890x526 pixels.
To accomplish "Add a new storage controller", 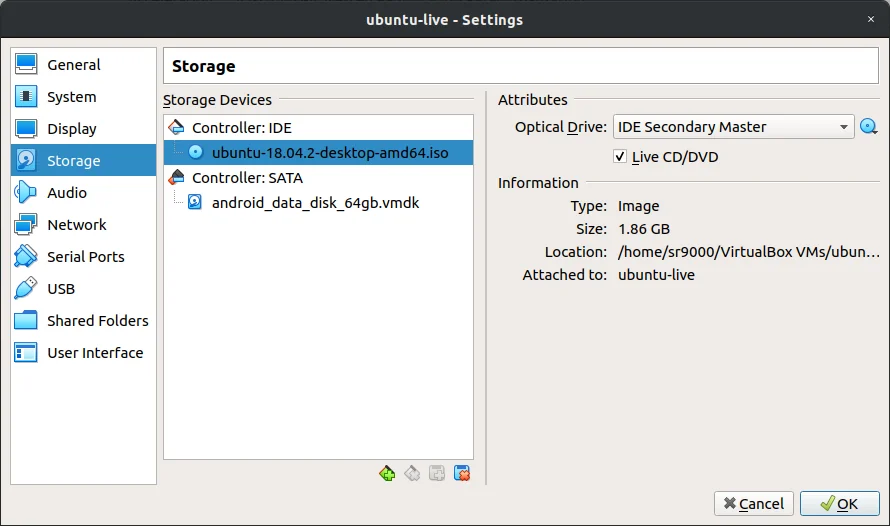I will coord(387,473).
